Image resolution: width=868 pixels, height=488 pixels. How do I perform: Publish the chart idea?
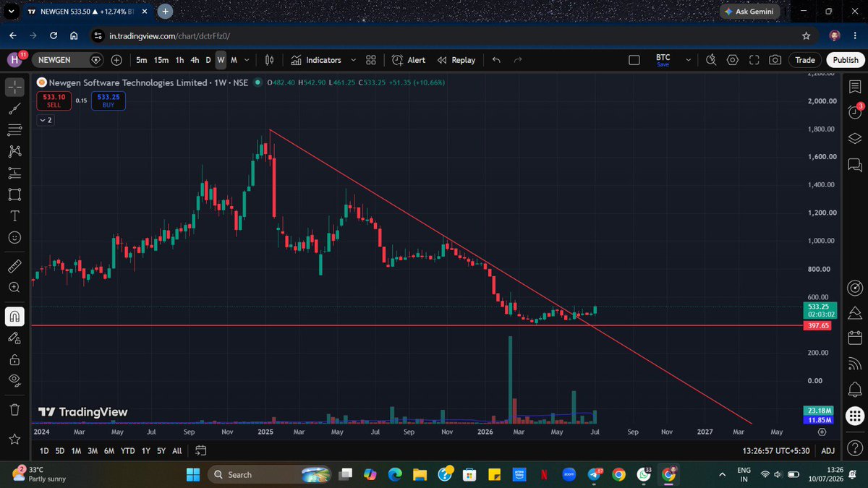845,60
